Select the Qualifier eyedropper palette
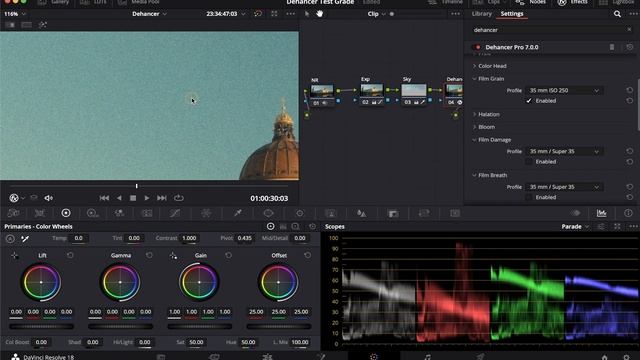The height and width of the screenshot is (360, 640). click(x=238, y=213)
